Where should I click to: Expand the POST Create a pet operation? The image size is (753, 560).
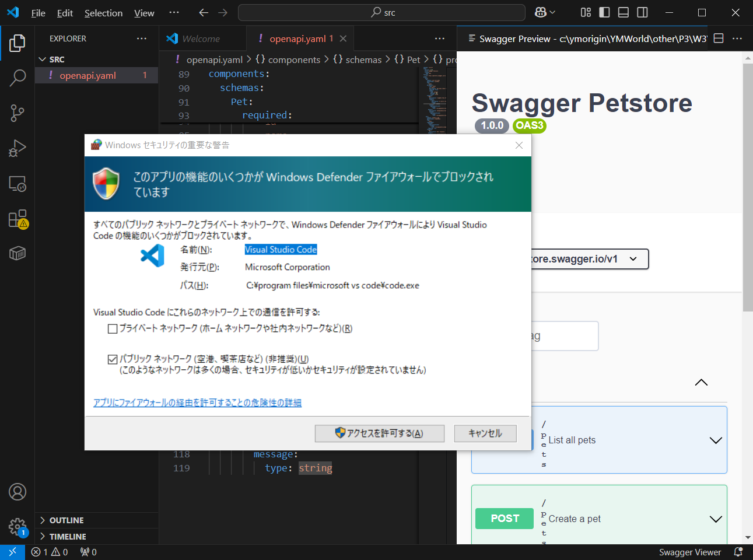pyautogui.click(x=716, y=519)
